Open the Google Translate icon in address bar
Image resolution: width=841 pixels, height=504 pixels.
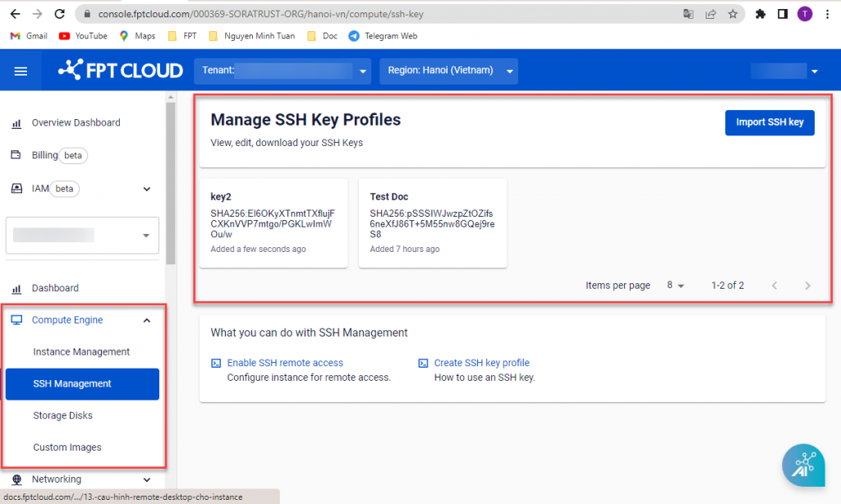click(x=688, y=13)
